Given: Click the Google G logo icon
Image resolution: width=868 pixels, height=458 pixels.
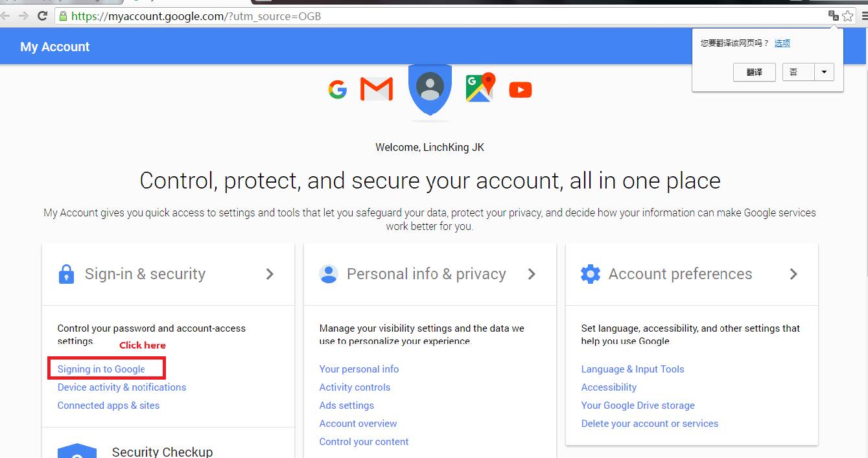Looking at the screenshot, I should (337, 89).
